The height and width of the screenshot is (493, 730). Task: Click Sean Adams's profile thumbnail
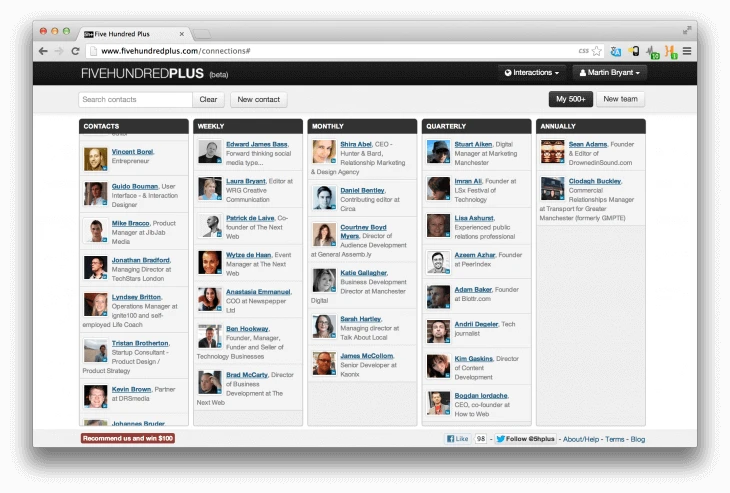pos(553,151)
